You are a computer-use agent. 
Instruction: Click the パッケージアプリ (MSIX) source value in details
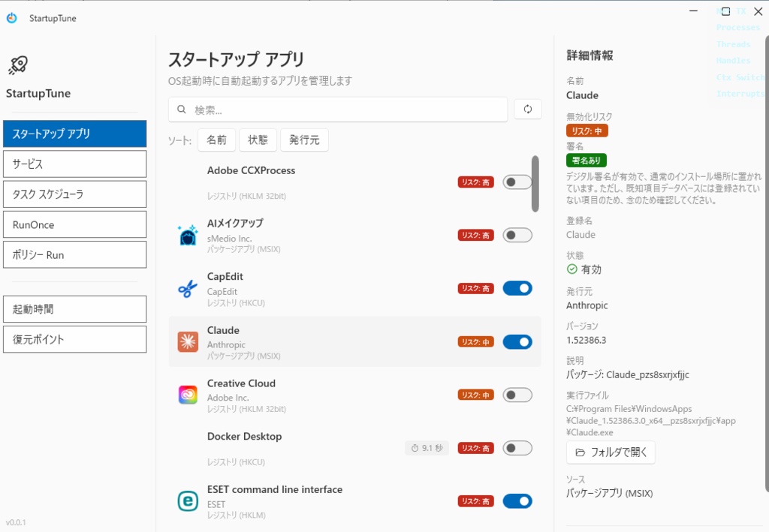pos(610,493)
